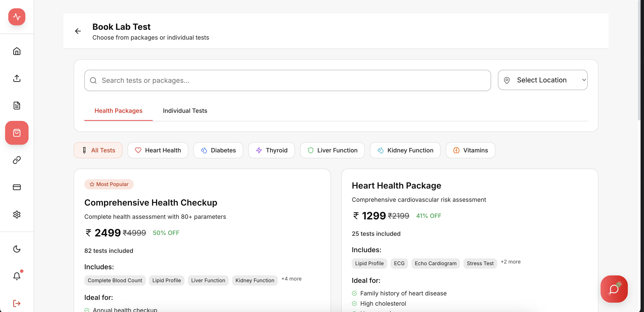Open settings gear in sidebar

tap(17, 214)
